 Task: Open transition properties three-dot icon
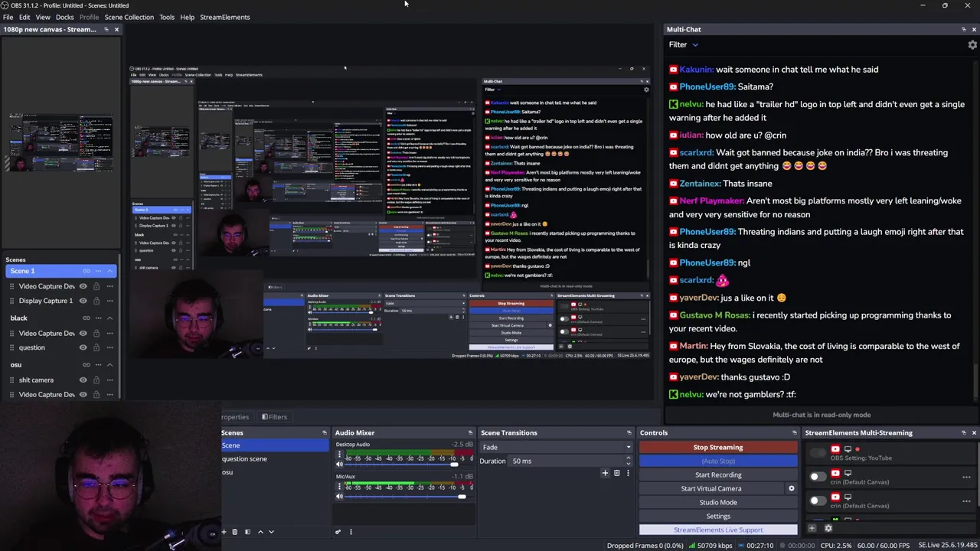(628, 473)
